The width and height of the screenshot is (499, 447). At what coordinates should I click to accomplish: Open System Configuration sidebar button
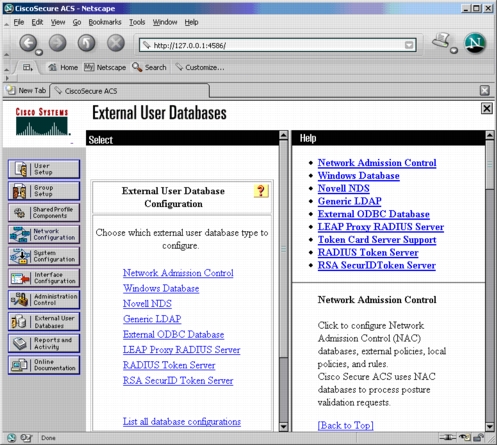(44, 256)
